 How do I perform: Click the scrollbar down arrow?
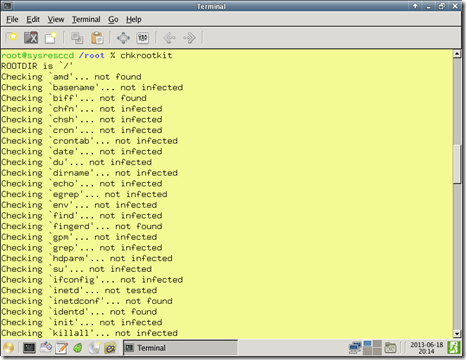(457, 334)
